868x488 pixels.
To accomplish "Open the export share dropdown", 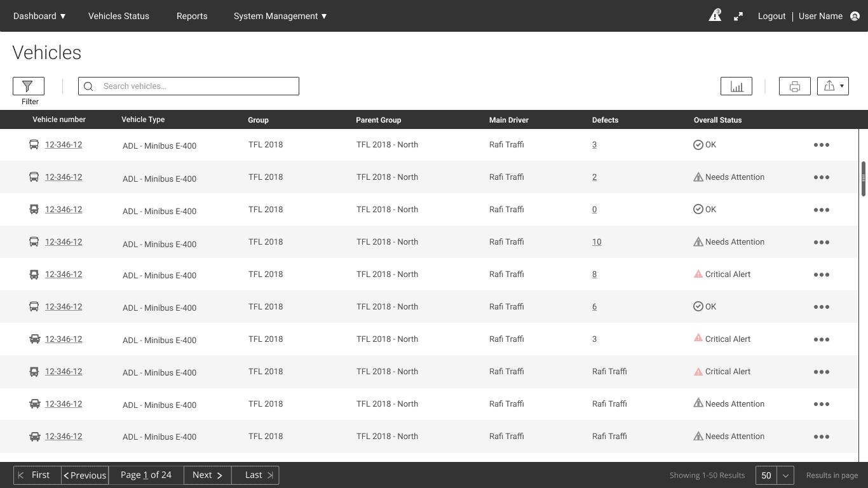I will coord(833,86).
